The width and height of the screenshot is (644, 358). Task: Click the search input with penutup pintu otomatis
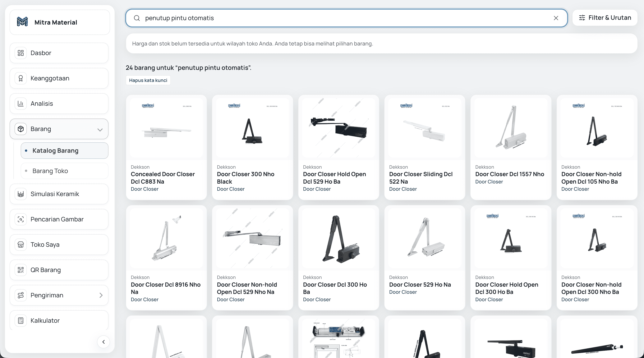346,18
